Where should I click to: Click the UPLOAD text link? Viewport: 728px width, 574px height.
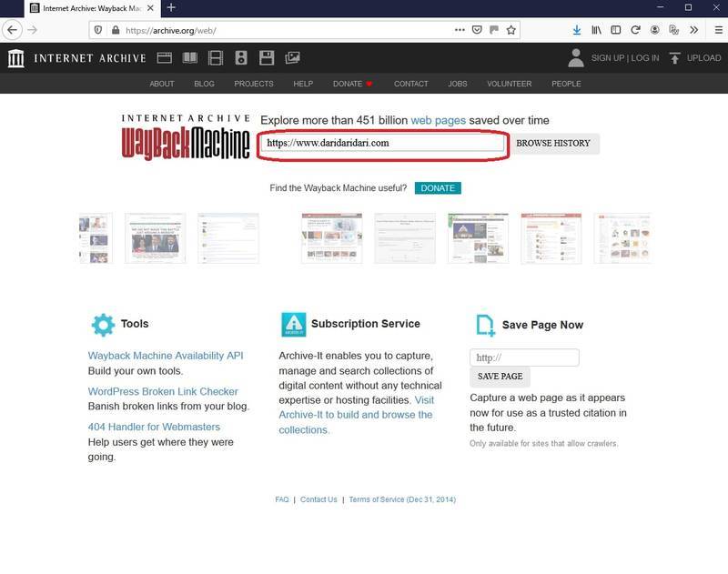tap(703, 58)
